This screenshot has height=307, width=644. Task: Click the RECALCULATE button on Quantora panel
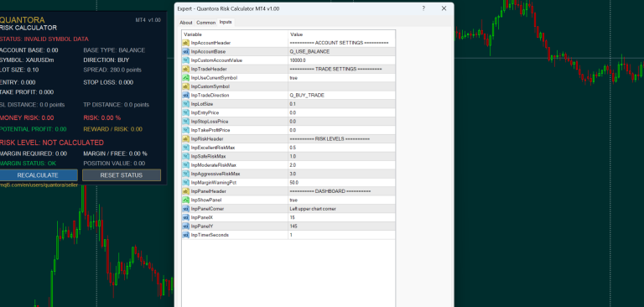(x=38, y=175)
